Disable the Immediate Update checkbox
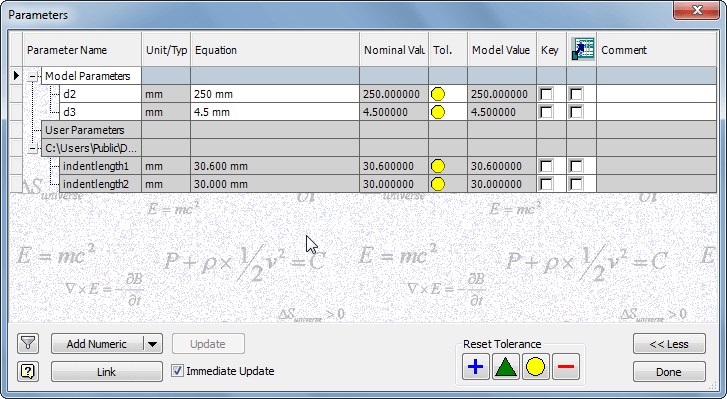 pos(177,371)
